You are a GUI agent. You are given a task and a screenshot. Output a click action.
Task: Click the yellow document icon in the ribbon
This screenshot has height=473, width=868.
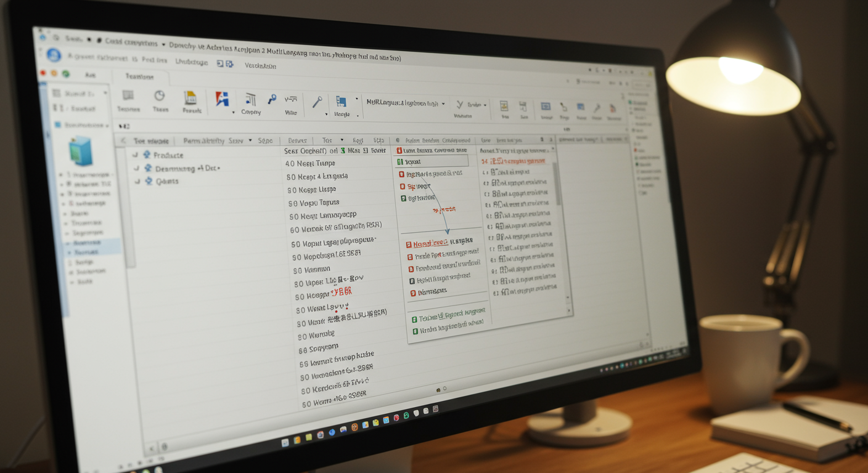[190, 99]
